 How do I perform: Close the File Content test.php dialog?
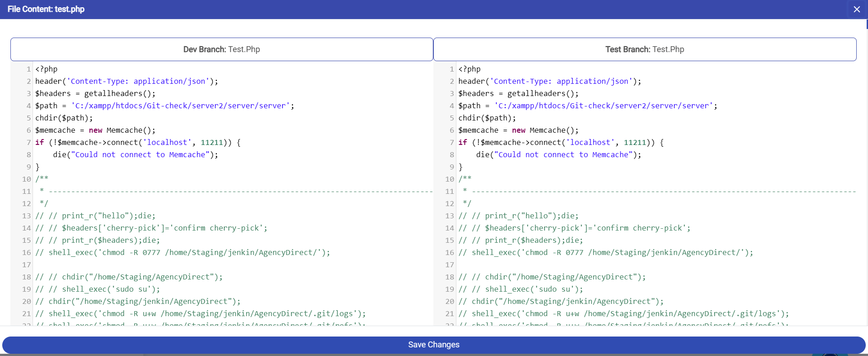(856, 10)
